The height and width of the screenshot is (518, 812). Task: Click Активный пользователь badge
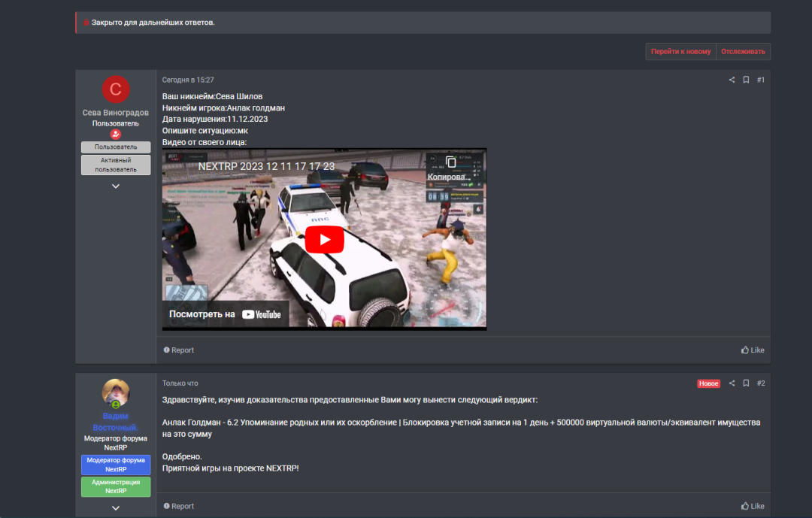click(116, 165)
